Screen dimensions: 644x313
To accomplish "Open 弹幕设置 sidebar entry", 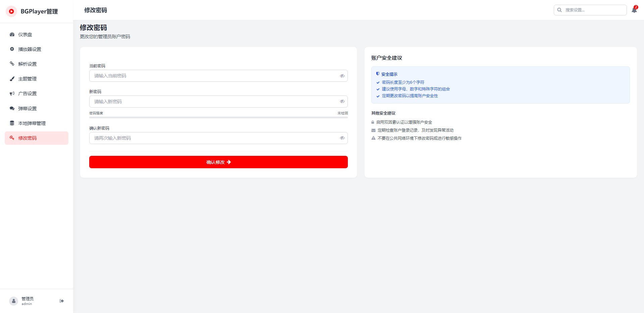I will pyautogui.click(x=28, y=109).
